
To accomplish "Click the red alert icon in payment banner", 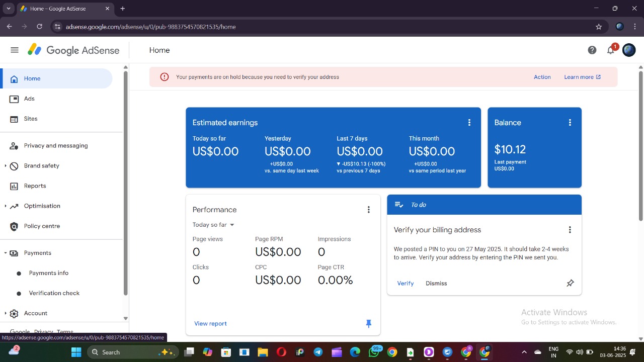I will [x=165, y=77].
